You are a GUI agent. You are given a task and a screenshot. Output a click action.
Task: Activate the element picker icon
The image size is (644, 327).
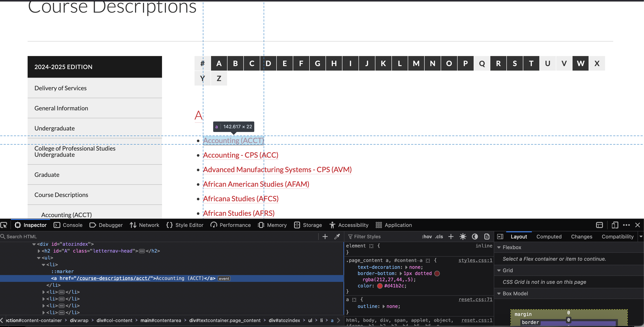click(4, 225)
